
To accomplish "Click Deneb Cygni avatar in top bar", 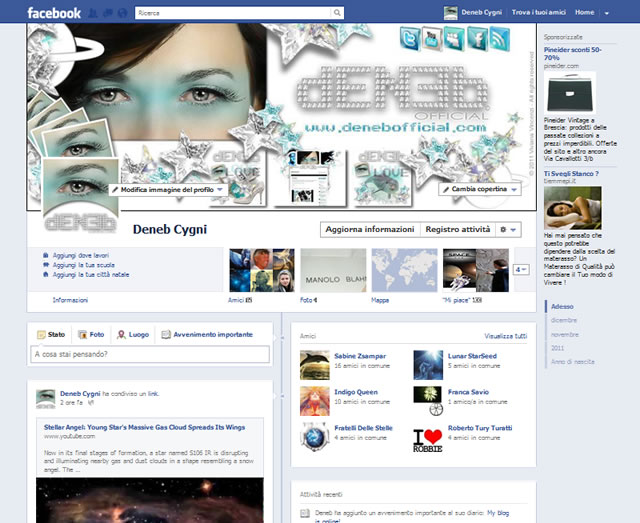I will tap(451, 13).
